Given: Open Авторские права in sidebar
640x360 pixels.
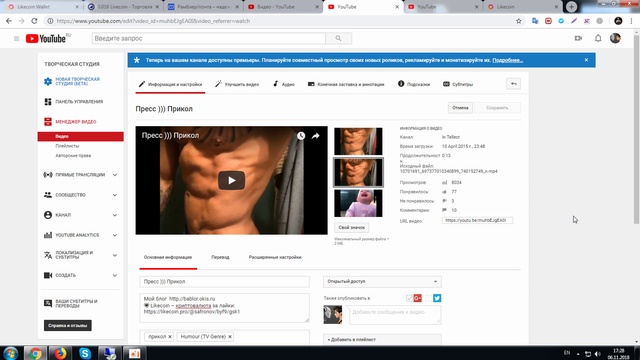Looking at the screenshot, I should click(x=73, y=156).
